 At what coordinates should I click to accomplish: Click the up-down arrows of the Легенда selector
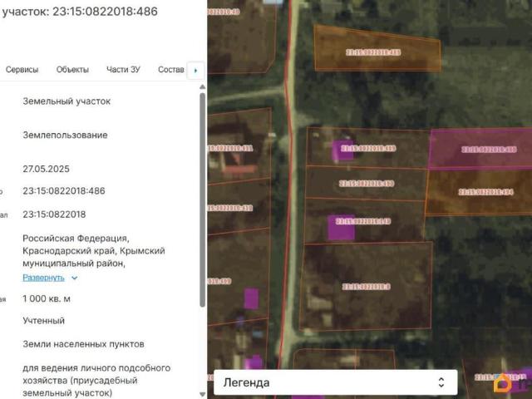[x=441, y=382]
